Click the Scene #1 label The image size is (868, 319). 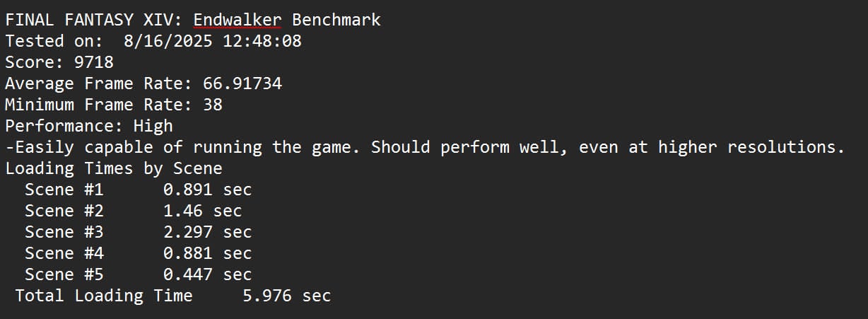[64, 190]
